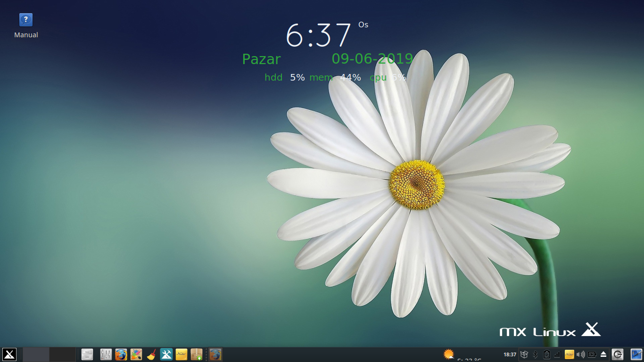Open the mixer settings launcher with sliders
Screen dimensions: 644x362
pyautogui.click(x=106, y=354)
